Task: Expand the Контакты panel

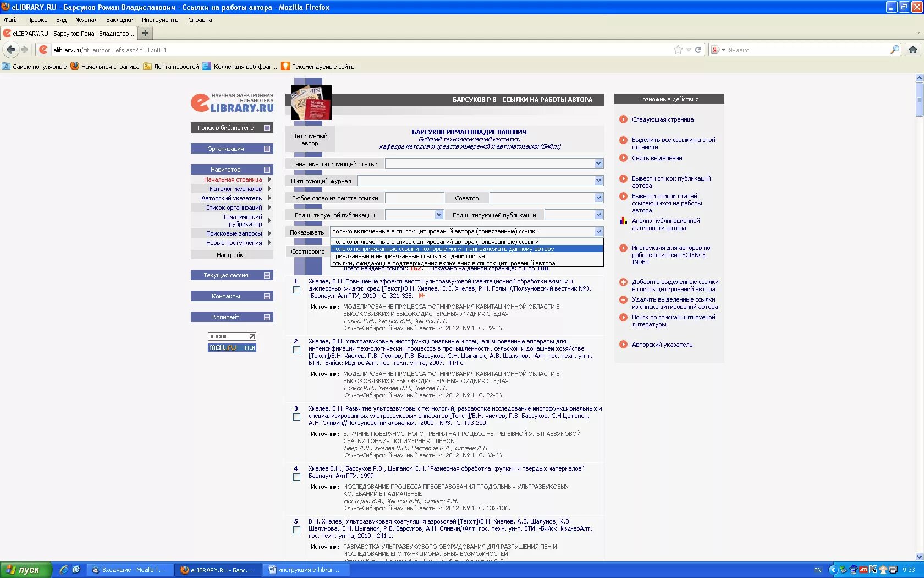Action: (267, 296)
